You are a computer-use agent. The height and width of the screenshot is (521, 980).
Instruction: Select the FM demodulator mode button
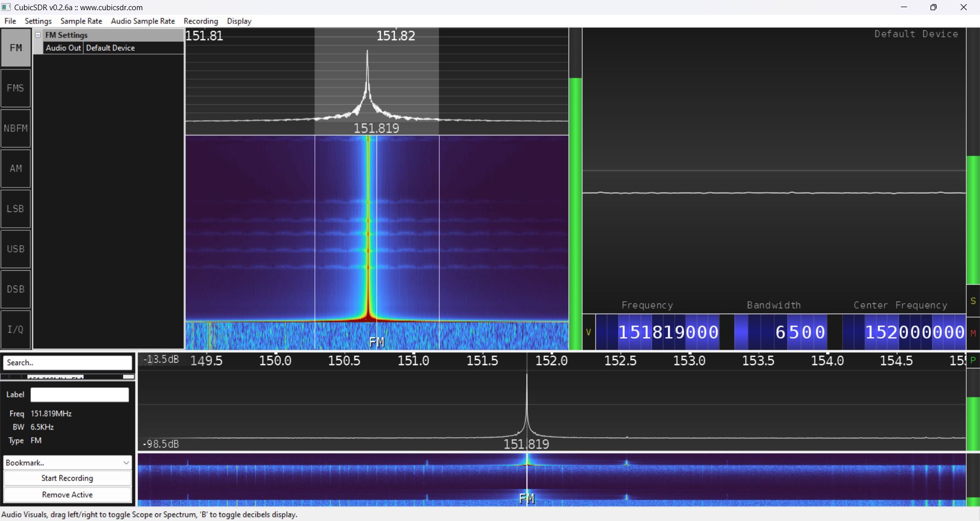point(16,48)
